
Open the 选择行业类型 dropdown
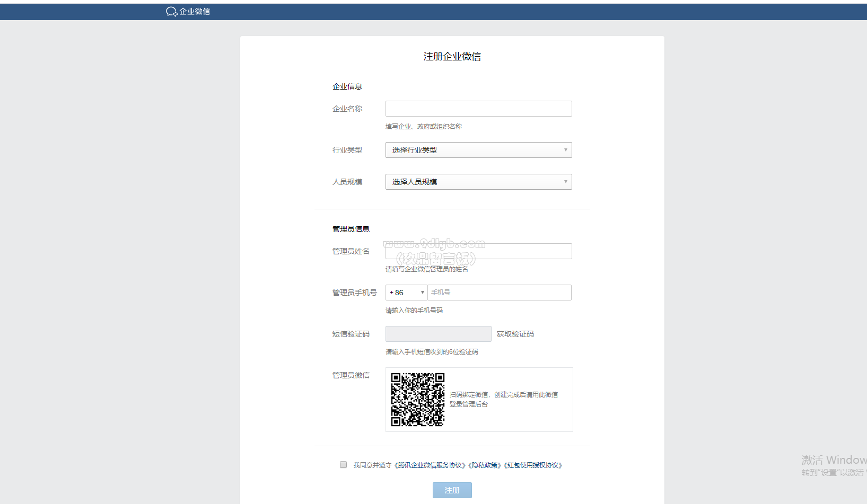(478, 150)
